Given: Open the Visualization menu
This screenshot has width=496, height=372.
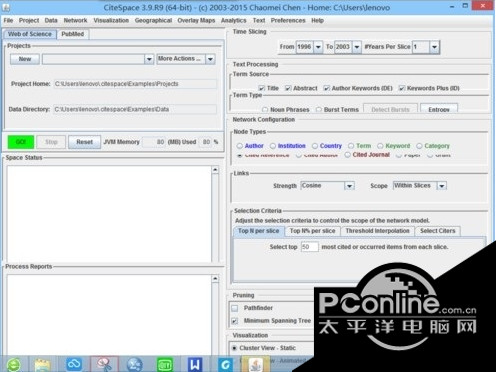Looking at the screenshot, I should [111, 20].
